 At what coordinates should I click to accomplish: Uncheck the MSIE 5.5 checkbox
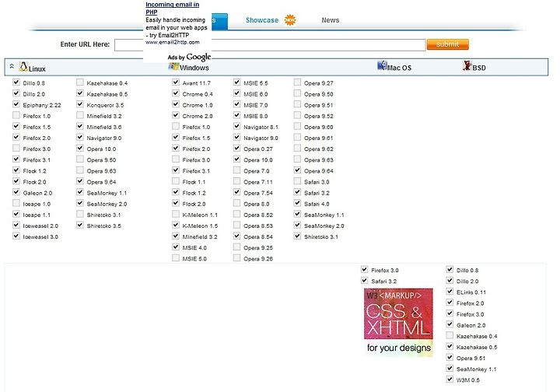point(236,82)
